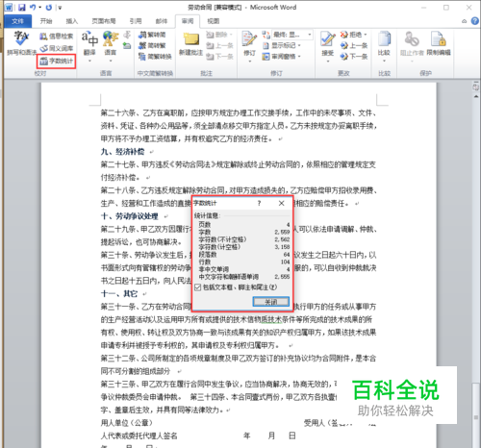Click the heading 九、经济补偿 in the document

click(x=122, y=152)
